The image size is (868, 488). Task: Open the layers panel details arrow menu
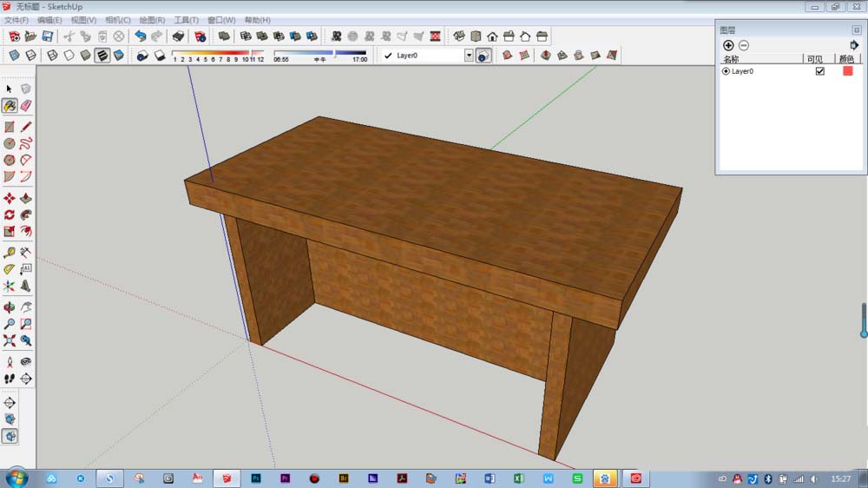[x=854, y=45]
